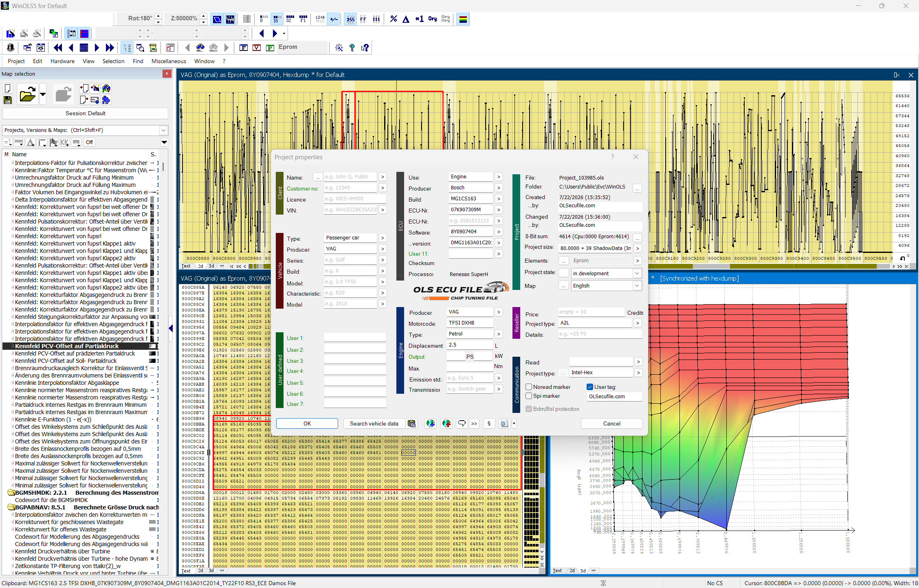Viewport: 919px width, 588px height.
Task: Click the blue binoculars find icon in toolbar
Action: tap(200, 48)
